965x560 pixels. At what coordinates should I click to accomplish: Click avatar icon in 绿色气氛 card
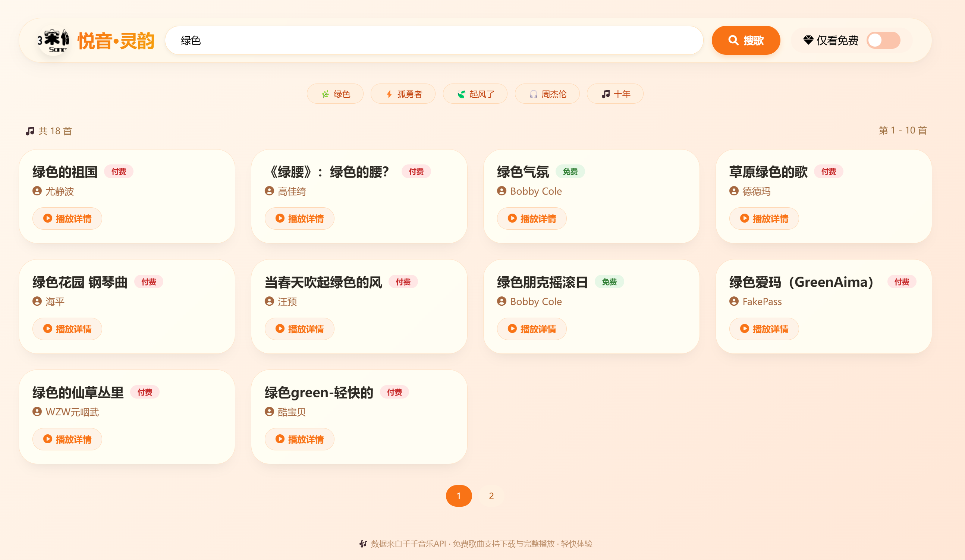(x=502, y=191)
